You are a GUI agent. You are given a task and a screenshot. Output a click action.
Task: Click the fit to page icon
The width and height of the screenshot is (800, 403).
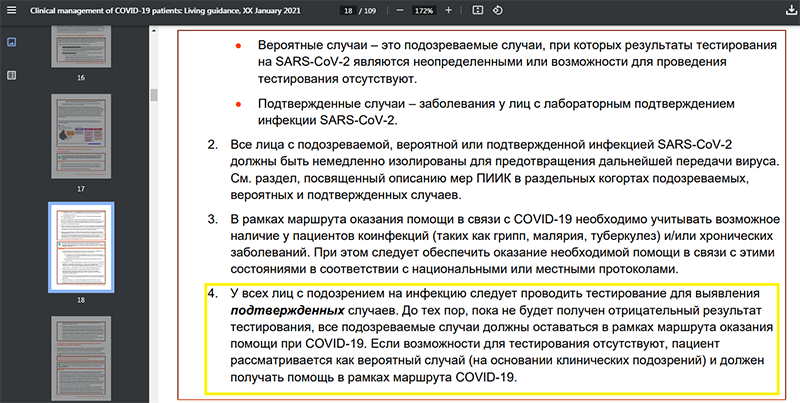(x=478, y=10)
